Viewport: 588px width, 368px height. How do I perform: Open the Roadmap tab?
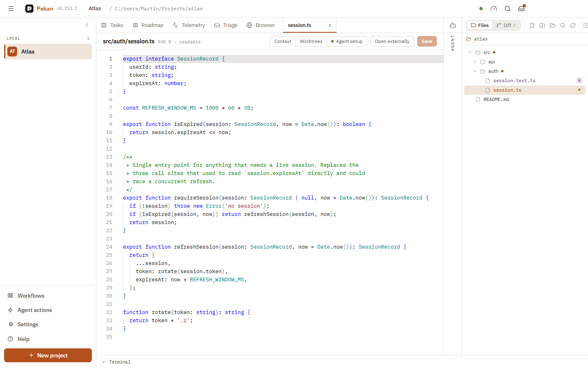[148, 25]
